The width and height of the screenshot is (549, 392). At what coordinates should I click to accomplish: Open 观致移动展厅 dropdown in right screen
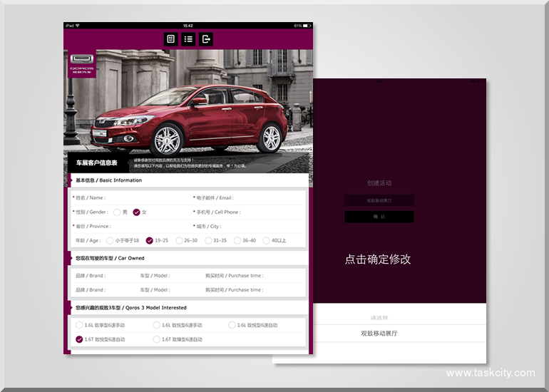(379, 200)
